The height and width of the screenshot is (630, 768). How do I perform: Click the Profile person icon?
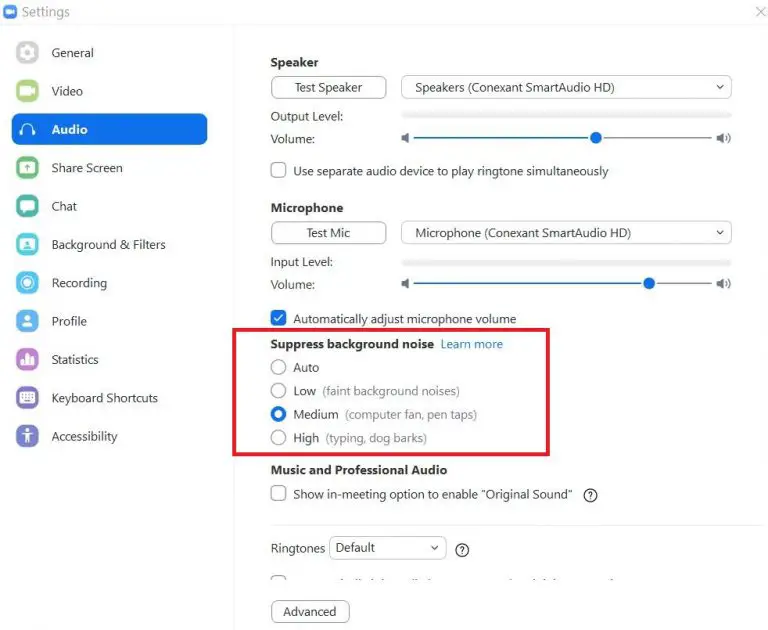pyautogui.click(x=27, y=321)
